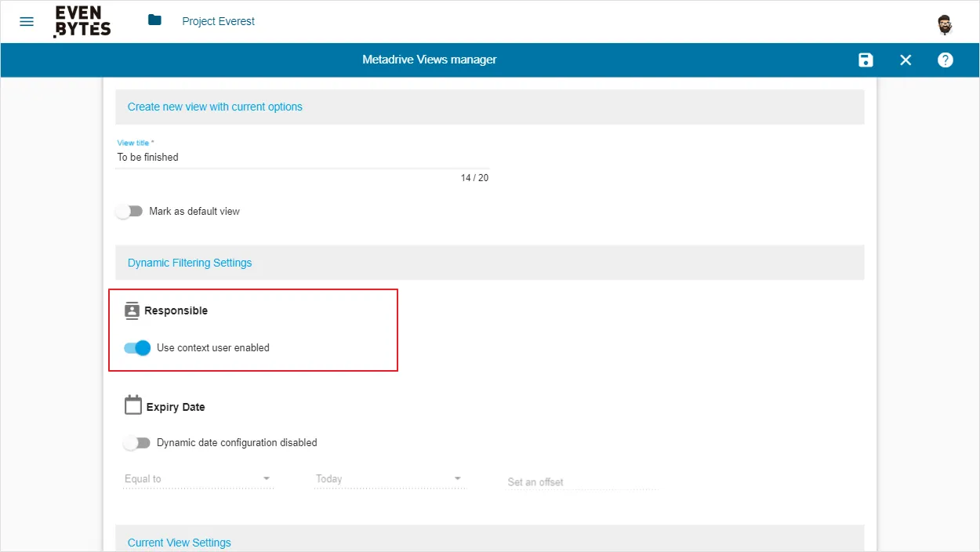
Task: Open help with the question mark icon
Action: 946,60
